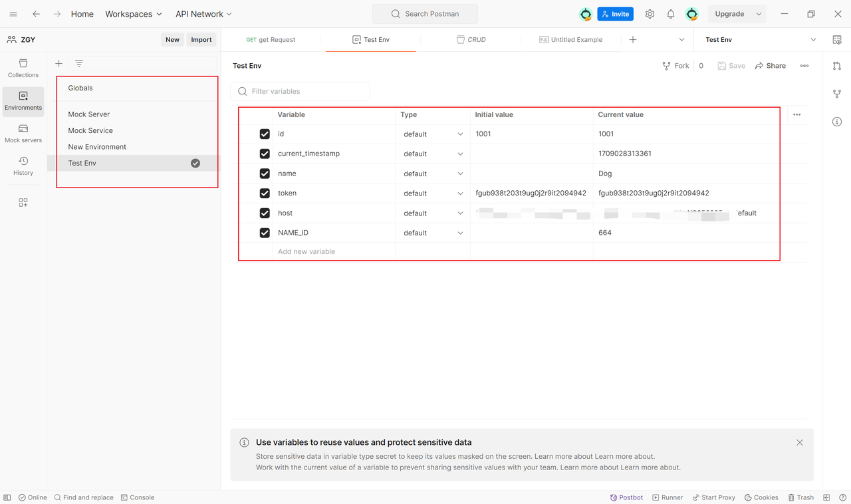Expand the tabs overflow chevron

(x=681, y=40)
